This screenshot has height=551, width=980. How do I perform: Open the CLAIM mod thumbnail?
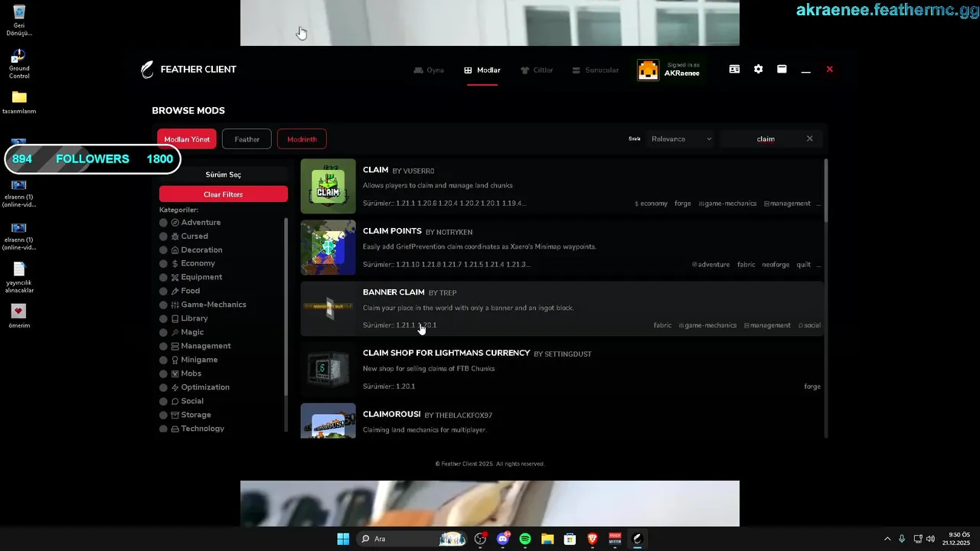328,186
